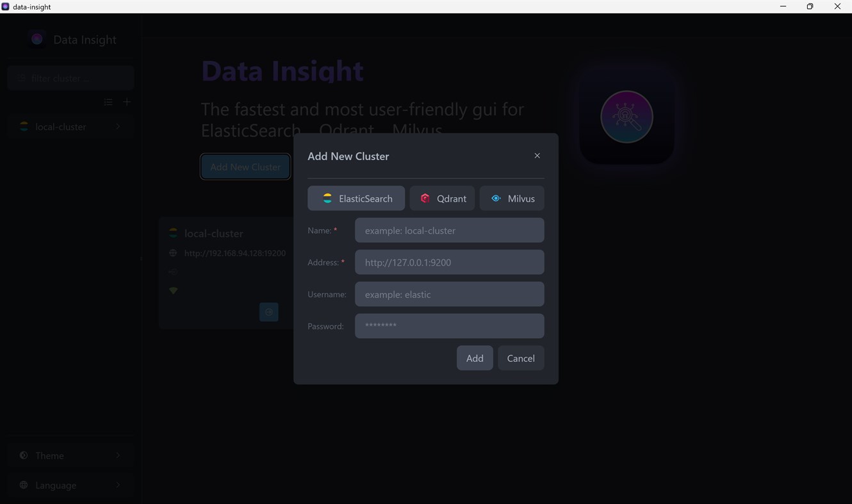Image resolution: width=852 pixels, height=504 pixels.
Task: Click the connect arrow button on the local-cluster card
Action: point(268,312)
